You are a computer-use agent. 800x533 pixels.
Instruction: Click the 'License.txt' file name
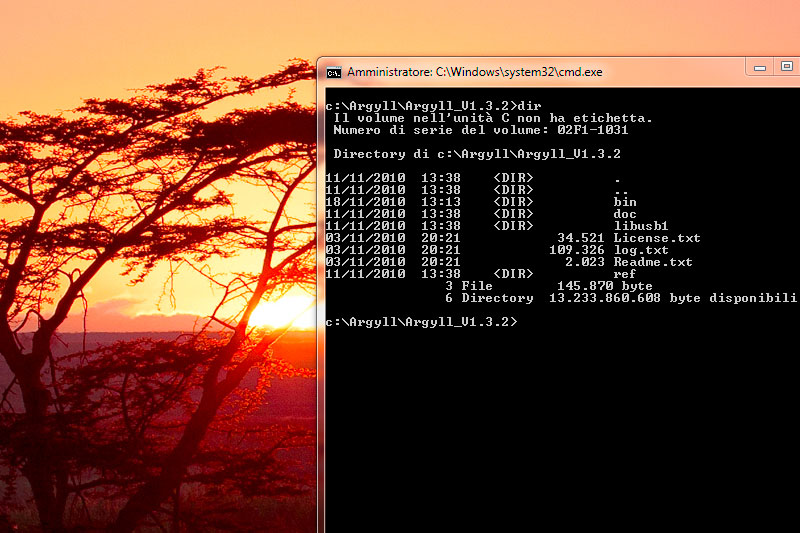[x=657, y=238]
